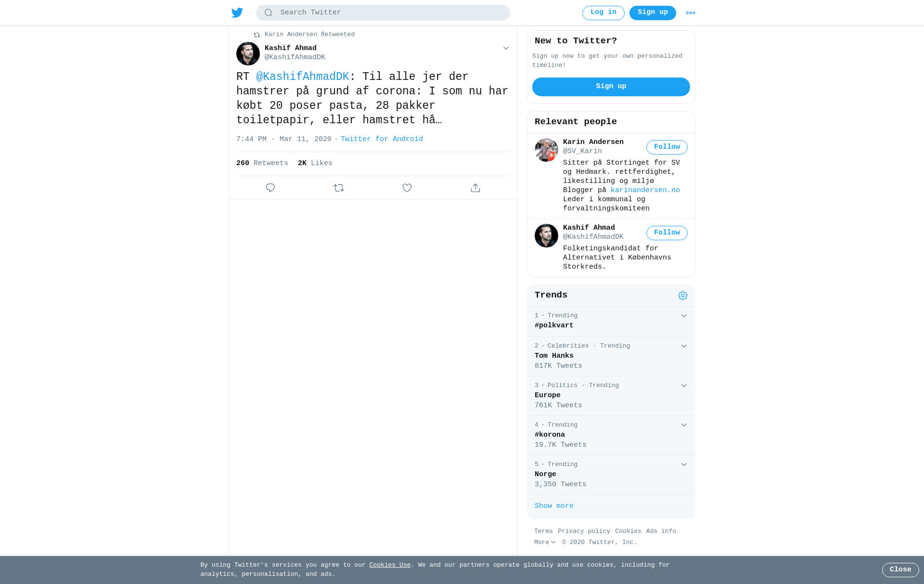This screenshot has width=924, height=584.
Task: Open the karinandersen.no link
Action: point(645,190)
